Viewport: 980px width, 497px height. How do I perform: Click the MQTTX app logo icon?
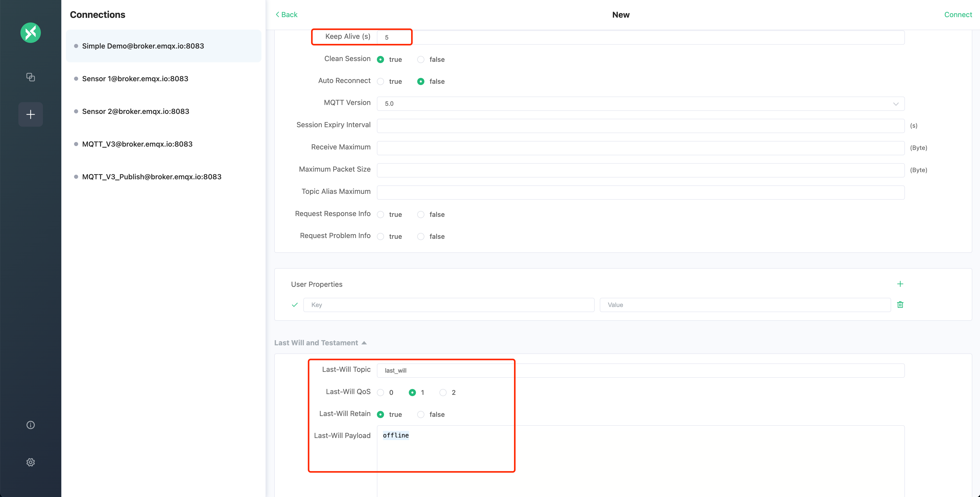[x=31, y=32]
